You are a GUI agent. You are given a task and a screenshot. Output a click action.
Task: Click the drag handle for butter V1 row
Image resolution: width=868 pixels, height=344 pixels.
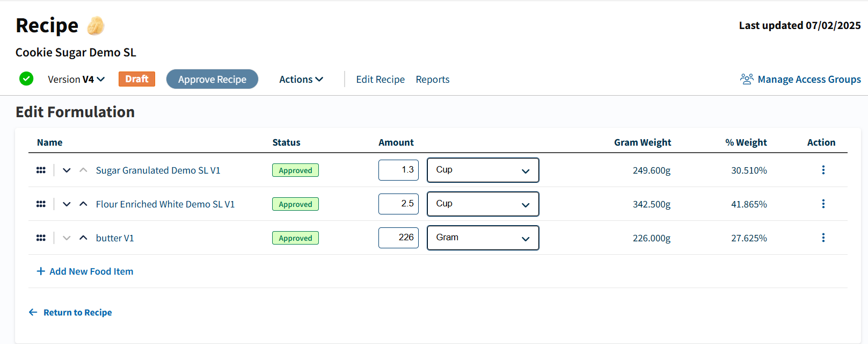point(41,238)
